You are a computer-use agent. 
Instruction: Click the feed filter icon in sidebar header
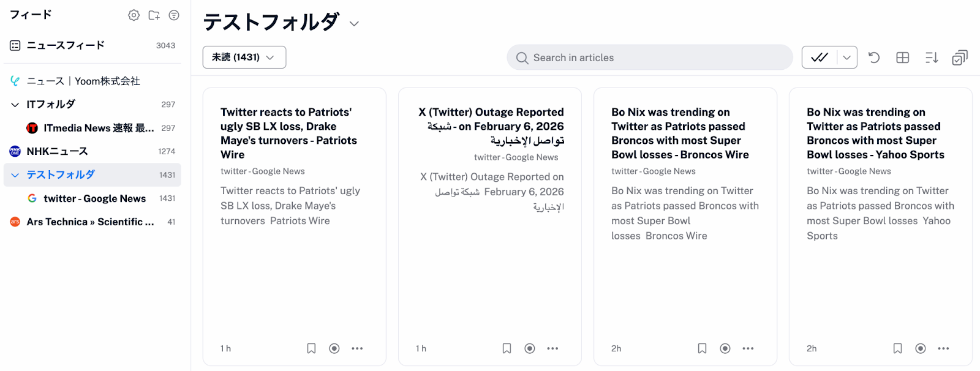point(174,15)
